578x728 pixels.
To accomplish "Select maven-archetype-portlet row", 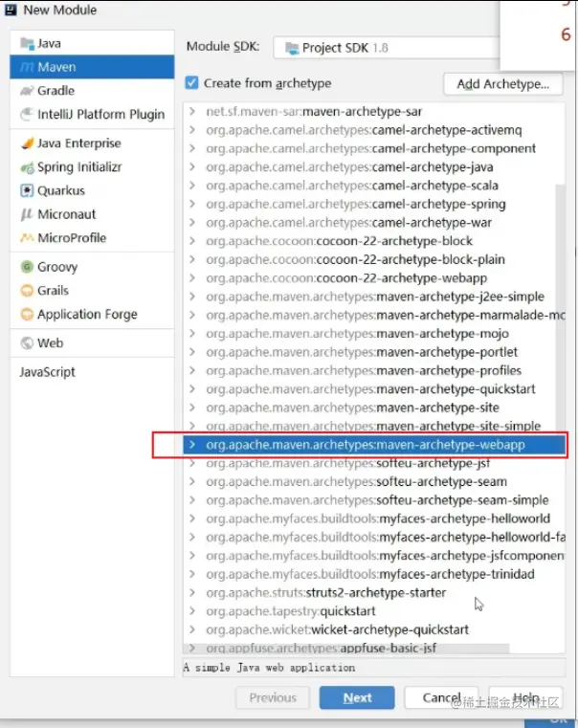I will coord(374,352).
